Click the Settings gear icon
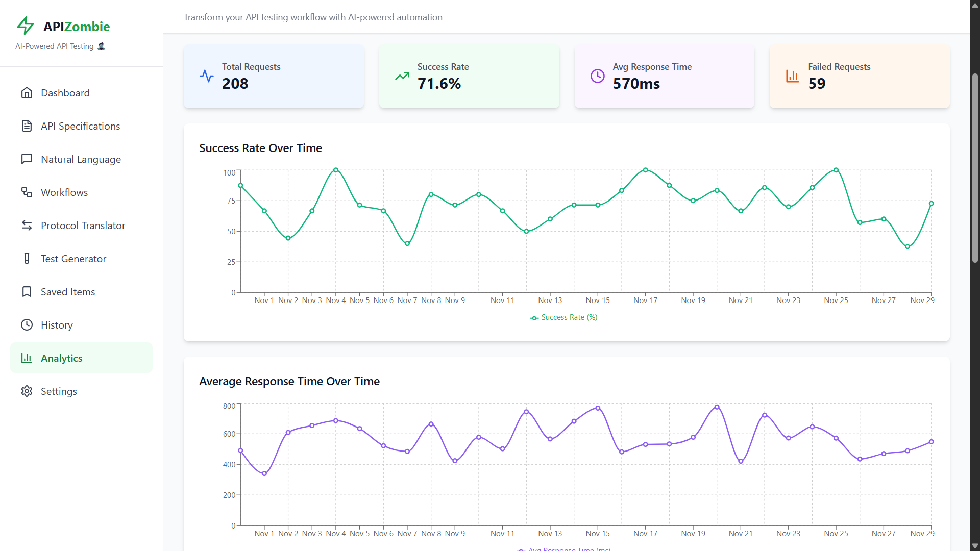Viewport: 980px width, 551px height. (27, 391)
